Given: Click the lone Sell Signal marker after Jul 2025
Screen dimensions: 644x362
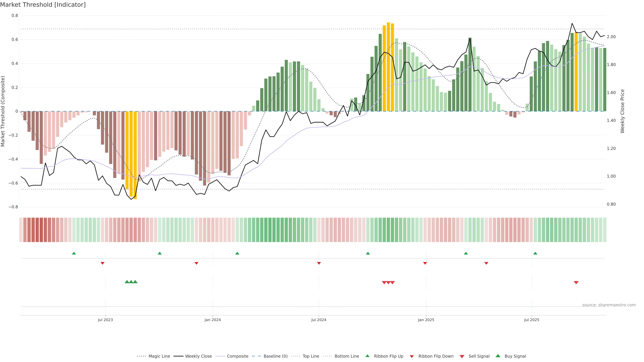Looking at the screenshot, I should [576, 283].
